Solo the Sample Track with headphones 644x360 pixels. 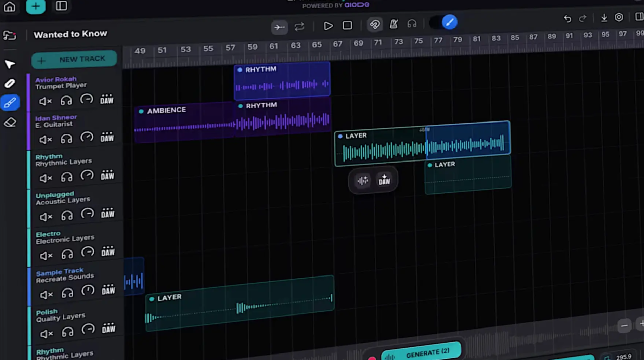(x=68, y=293)
